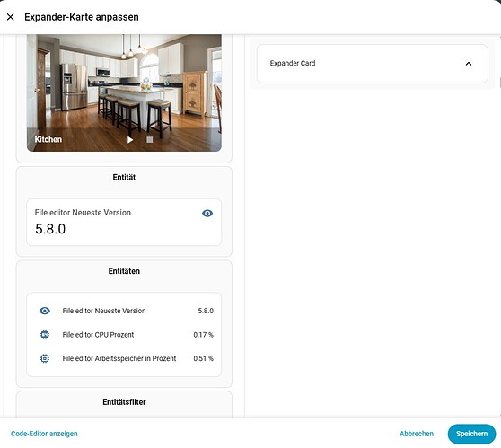Click play icon on Kitchen card
The width and height of the screenshot is (501, 448).
[130, 140]
